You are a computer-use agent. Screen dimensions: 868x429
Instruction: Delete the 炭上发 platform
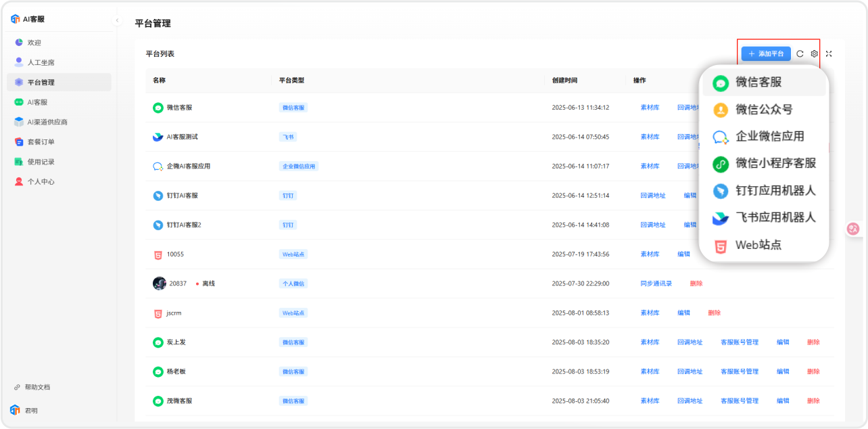[x=813, y=342]
